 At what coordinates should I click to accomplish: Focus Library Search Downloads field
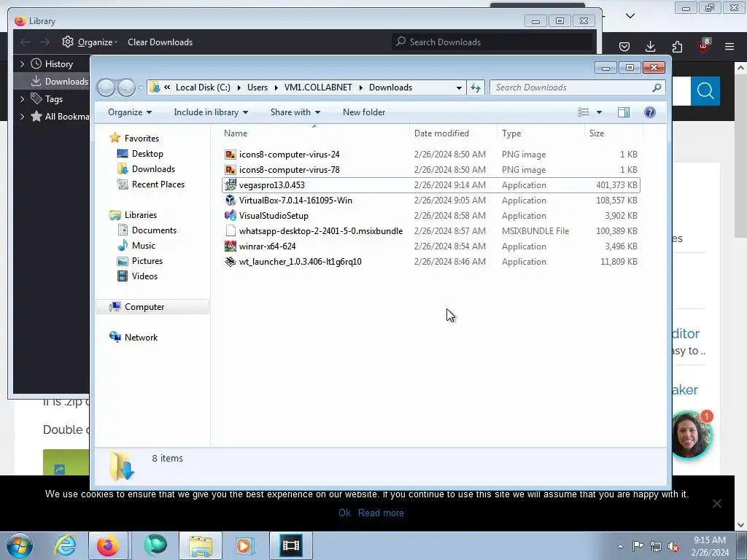point(492,42)
